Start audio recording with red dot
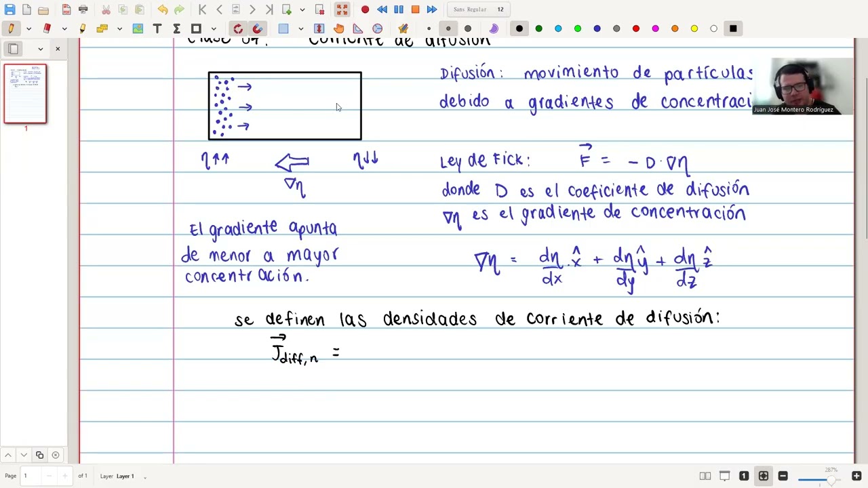Screen dimensions: 868x488 coord(365,9)
